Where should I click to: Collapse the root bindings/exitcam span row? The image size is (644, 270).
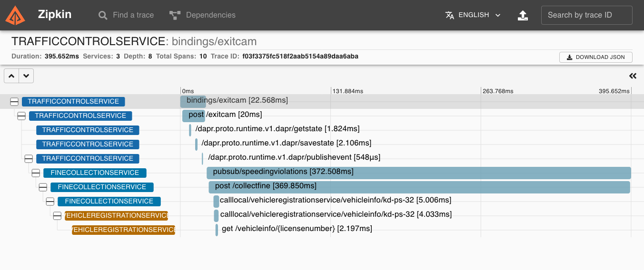[x=14, y=102]
